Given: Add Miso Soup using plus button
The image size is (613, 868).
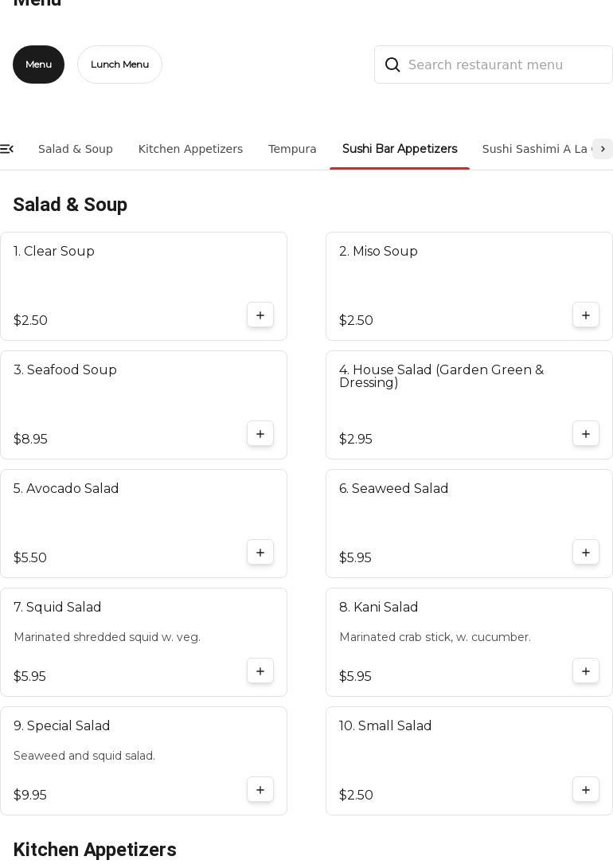Looking at the screenshot, I should click(x=586, y=315).
